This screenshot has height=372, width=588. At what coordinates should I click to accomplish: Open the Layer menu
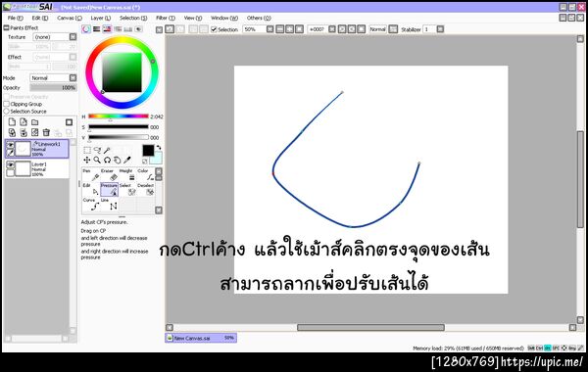pyautogui.click(x=101, y=18)
